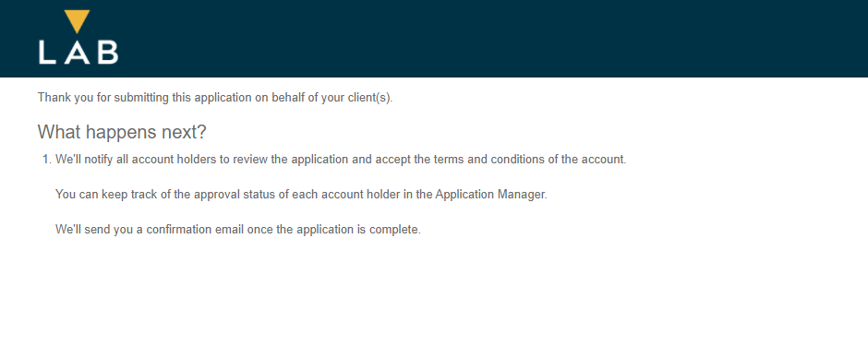Click the yellow triangle above the logo
This screenshot has height=346, width=868.
[x=77, y=21]
